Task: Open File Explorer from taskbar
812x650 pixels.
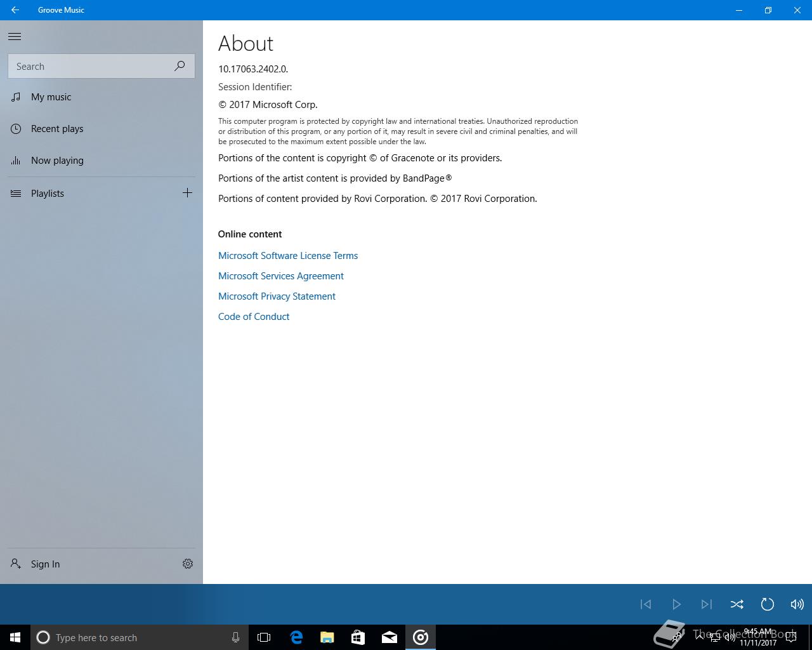Action: coord(327,637)
